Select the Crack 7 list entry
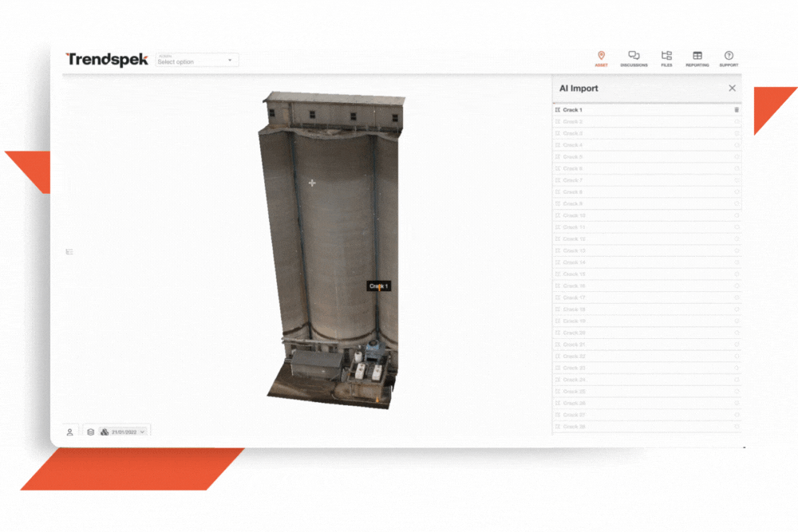798x532 pixels. coord(646,180)
